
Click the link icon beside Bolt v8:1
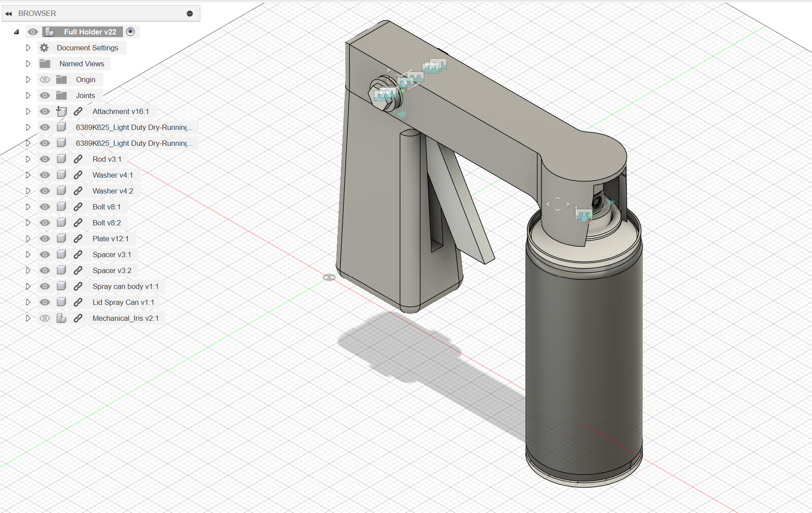(78, 207)
